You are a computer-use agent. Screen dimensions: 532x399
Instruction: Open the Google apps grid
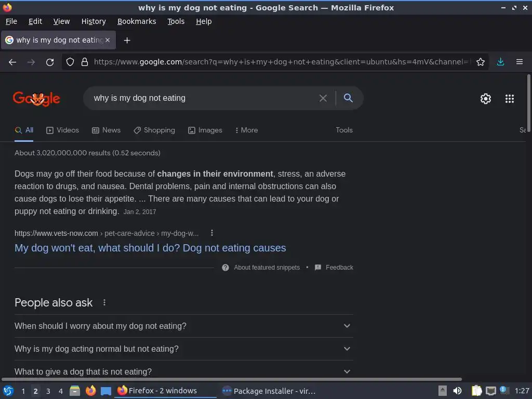point(509,99)
